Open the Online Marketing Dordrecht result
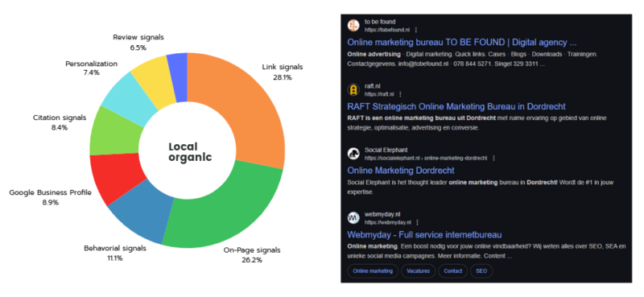 click(x=400, y=171)
